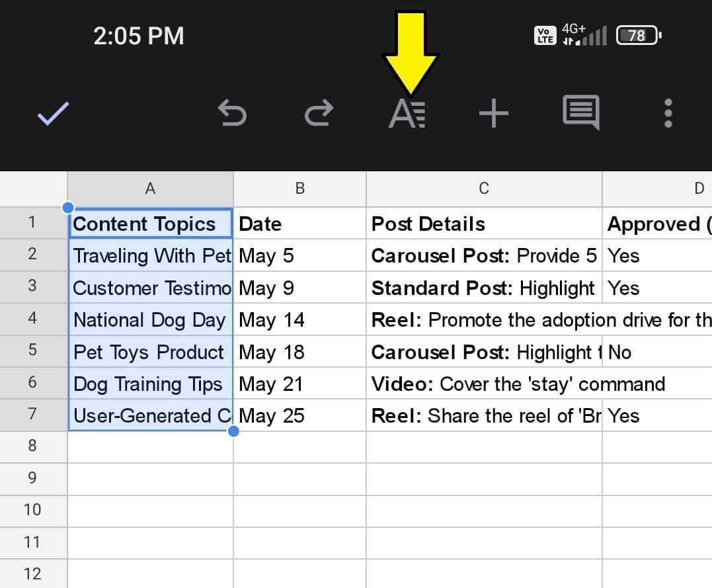
Task: Select column C header
Action: pos(484,189)
